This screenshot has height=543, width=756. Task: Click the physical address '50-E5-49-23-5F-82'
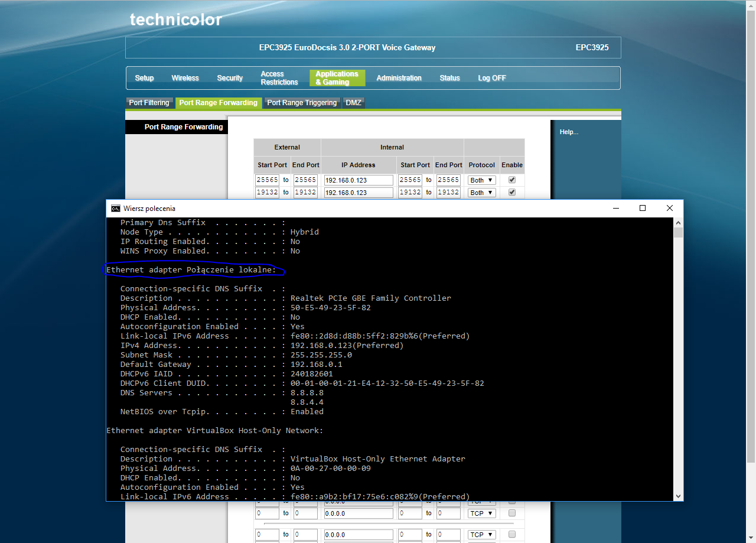click(331, 308)
